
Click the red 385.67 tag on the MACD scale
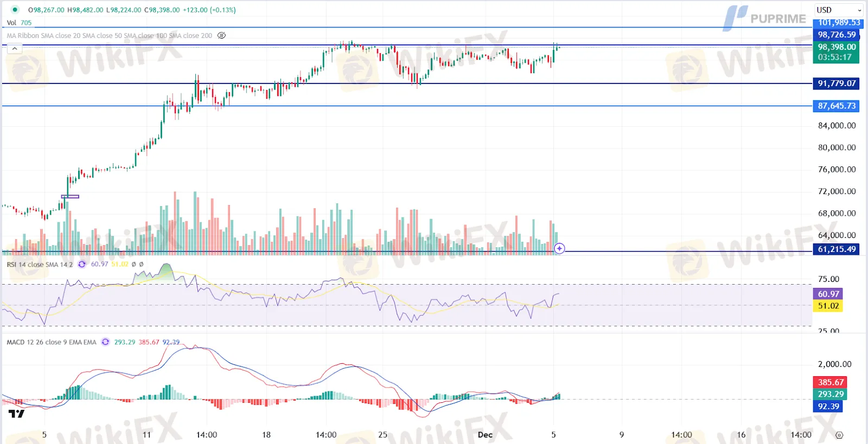coord(831,383)
